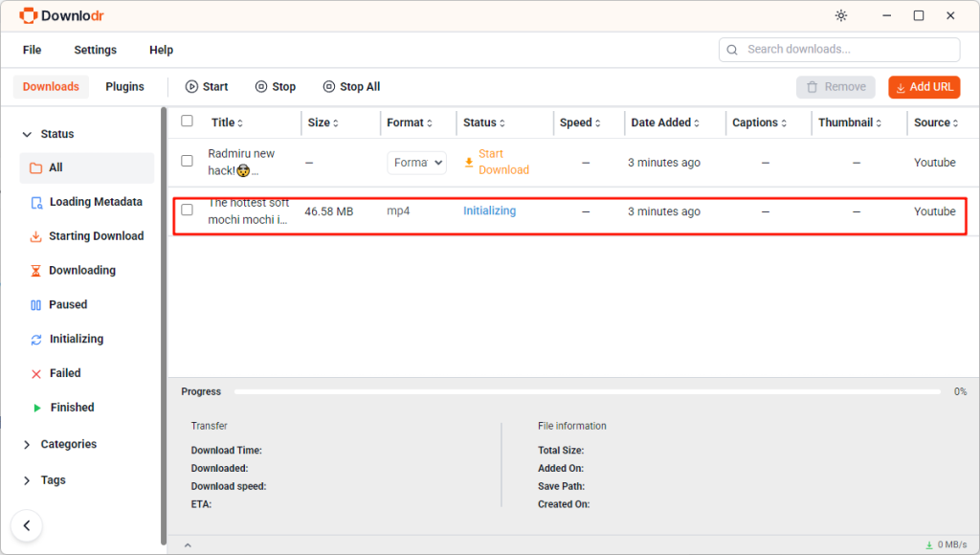Check the Radmiru new hack row checkbox

point(188,162)
